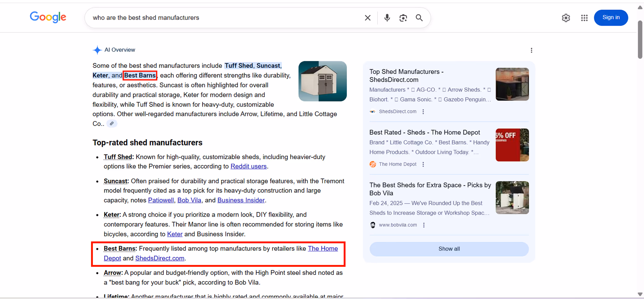Click the page vertical scrollbar thumb
Image resolution: width=644 pixels, height=299 pixels.
(640, 39)
